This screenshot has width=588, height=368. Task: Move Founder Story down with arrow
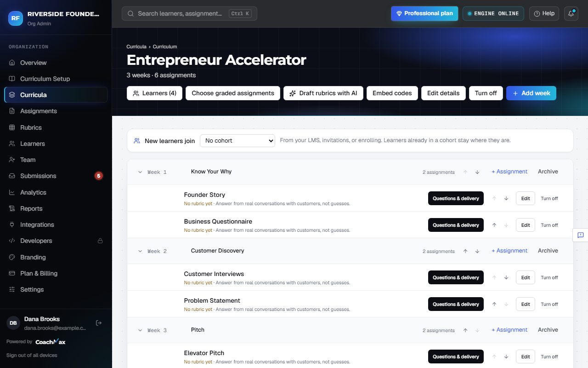pyautogui.click(x=506, y=198)
